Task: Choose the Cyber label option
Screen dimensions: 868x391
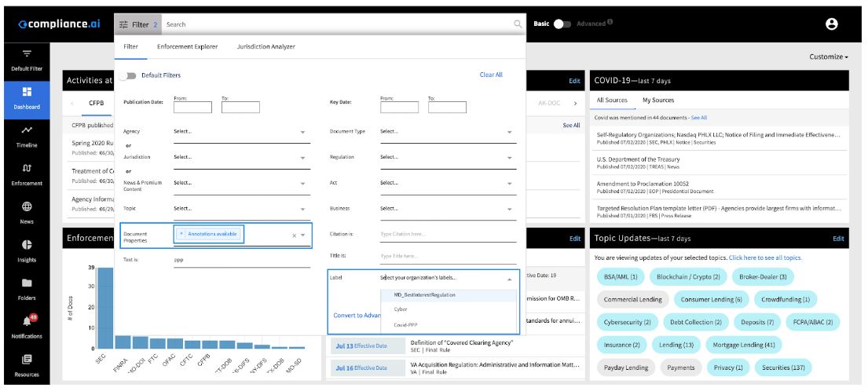Action: click(449, 309)
